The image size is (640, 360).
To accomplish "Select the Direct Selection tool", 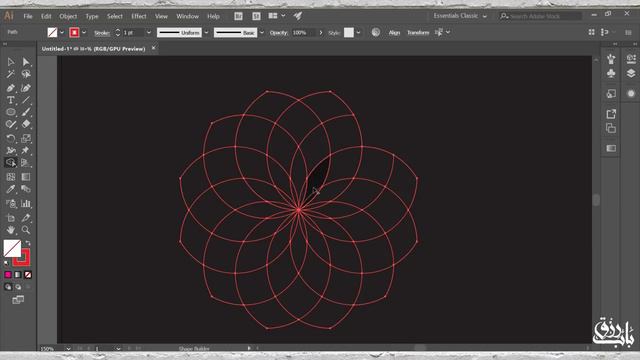I will pyautogui.click(x=26, y=62).
